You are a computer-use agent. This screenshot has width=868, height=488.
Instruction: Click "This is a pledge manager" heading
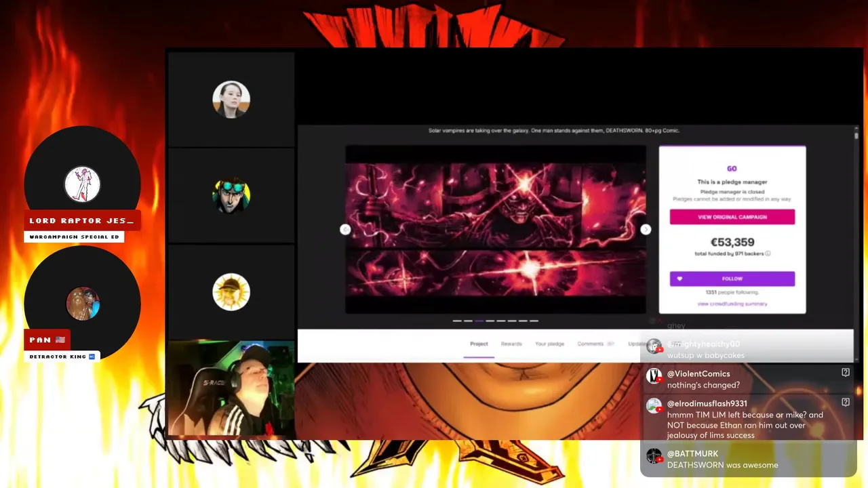tap(732, 182)
